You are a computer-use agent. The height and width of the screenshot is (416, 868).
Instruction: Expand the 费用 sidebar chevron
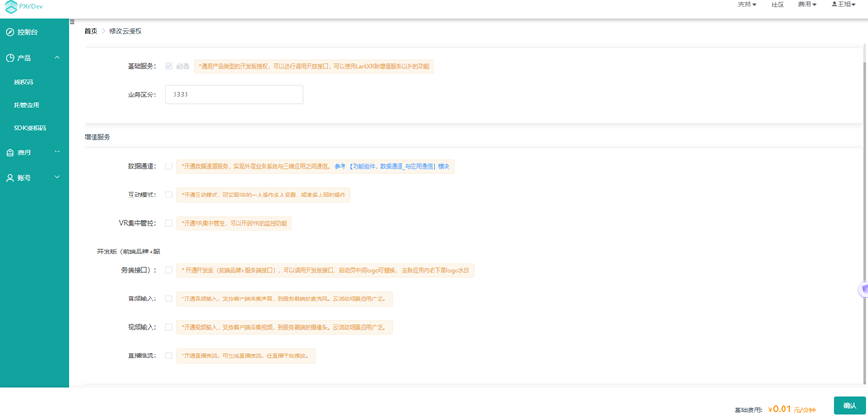pyautogui.click(x=57, y=152)
